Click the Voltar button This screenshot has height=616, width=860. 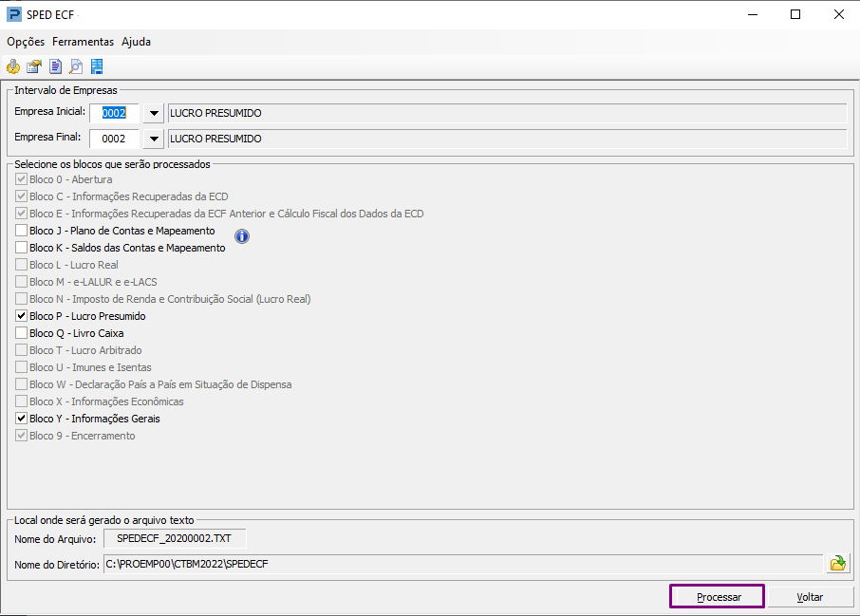[810, 597]
